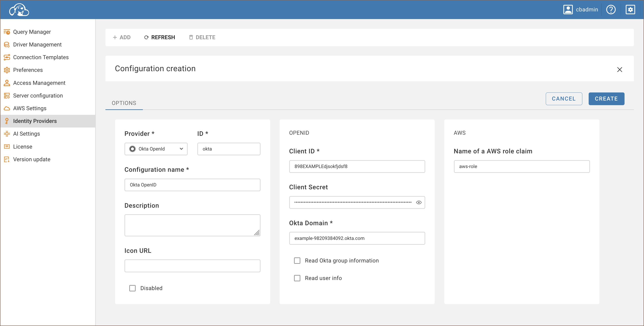
Task: Reveal Client Secret with eye icon
Action: (419, 202)
